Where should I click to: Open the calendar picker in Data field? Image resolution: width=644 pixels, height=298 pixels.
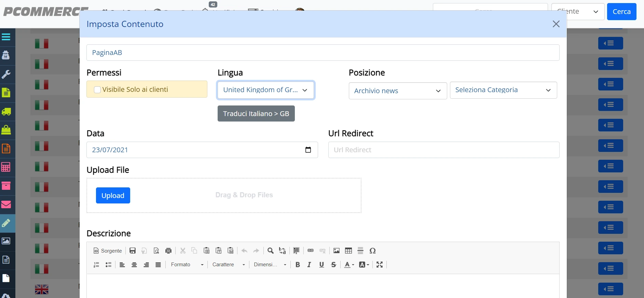coord(308,150)
